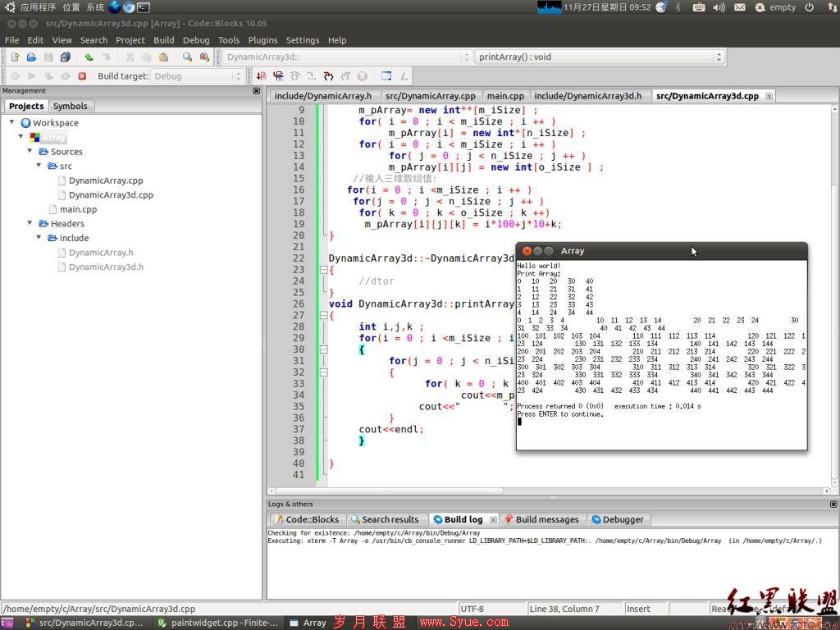The height and width of the screenshot is (630, 840).
Task: Click the Paste toolbar icon
Action: 163,57
